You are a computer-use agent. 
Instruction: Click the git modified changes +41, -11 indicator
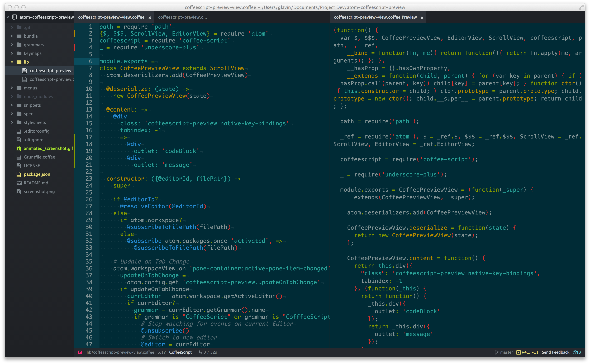pyautogui.click(x=527, y=352)
